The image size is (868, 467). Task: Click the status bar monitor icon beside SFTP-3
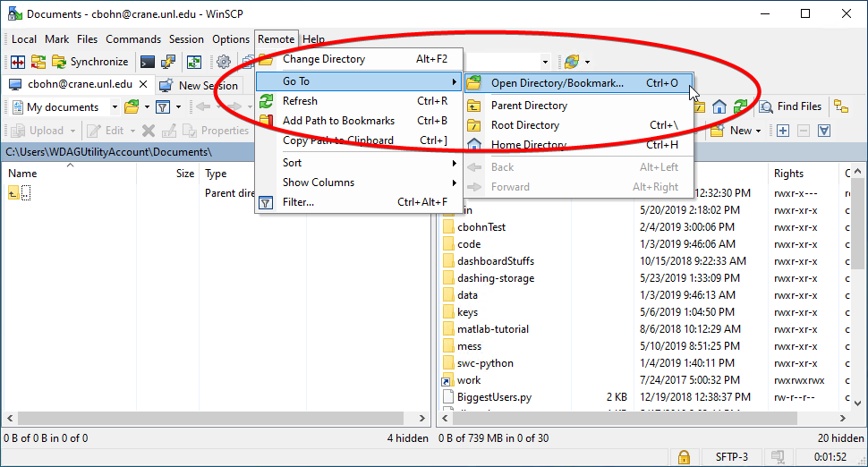pos(778,457)
